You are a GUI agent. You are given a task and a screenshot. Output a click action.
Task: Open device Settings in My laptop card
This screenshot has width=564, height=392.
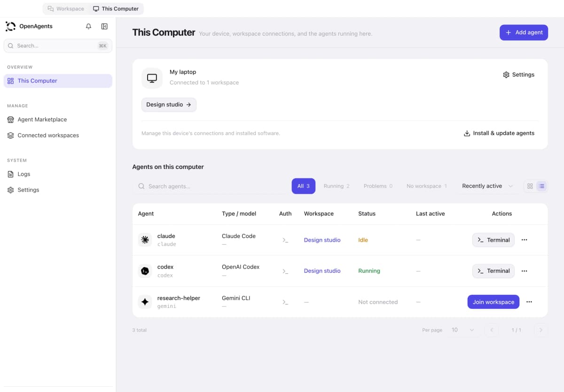[518, 75]
